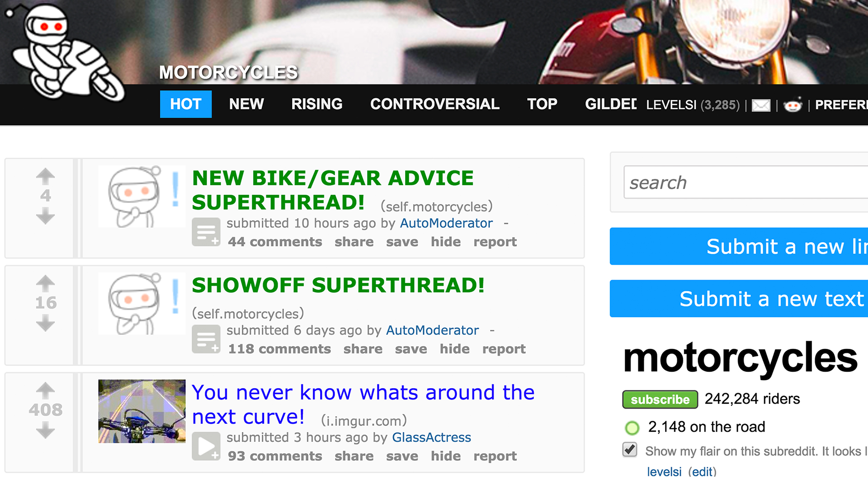The height and width of the screenshot is (488, 868).
Task: Downvote the SHOWOFF SUPERTHREAD post
Action: tap(45, 323)
